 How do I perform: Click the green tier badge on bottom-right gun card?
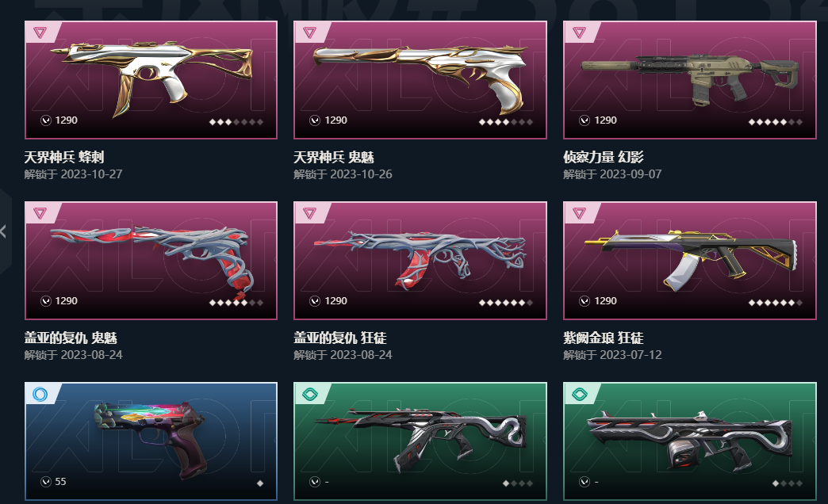point(579,394)
